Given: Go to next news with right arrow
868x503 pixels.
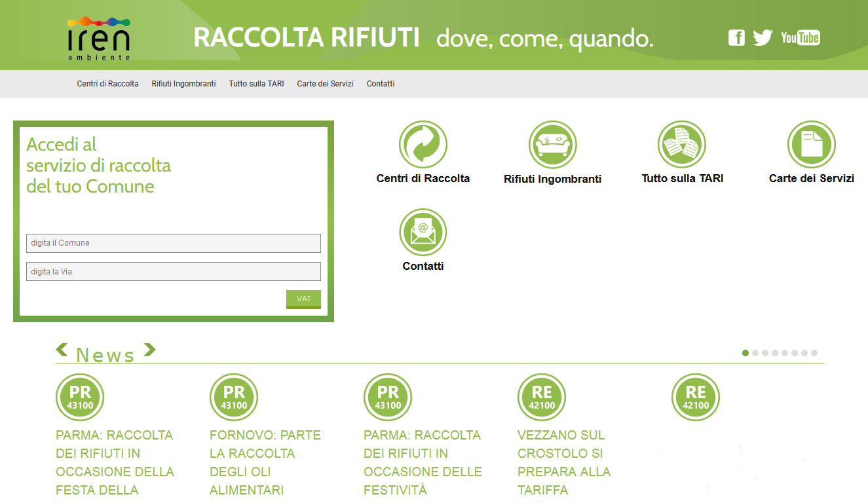Looking at the screenshot, I should pos(149,350).
